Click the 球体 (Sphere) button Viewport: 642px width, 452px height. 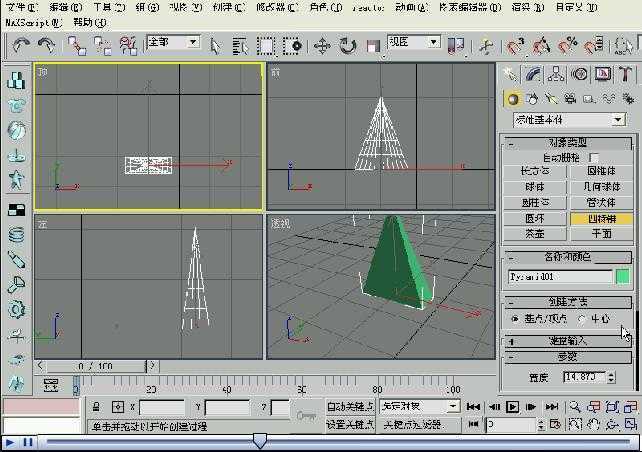coord(535,187)
